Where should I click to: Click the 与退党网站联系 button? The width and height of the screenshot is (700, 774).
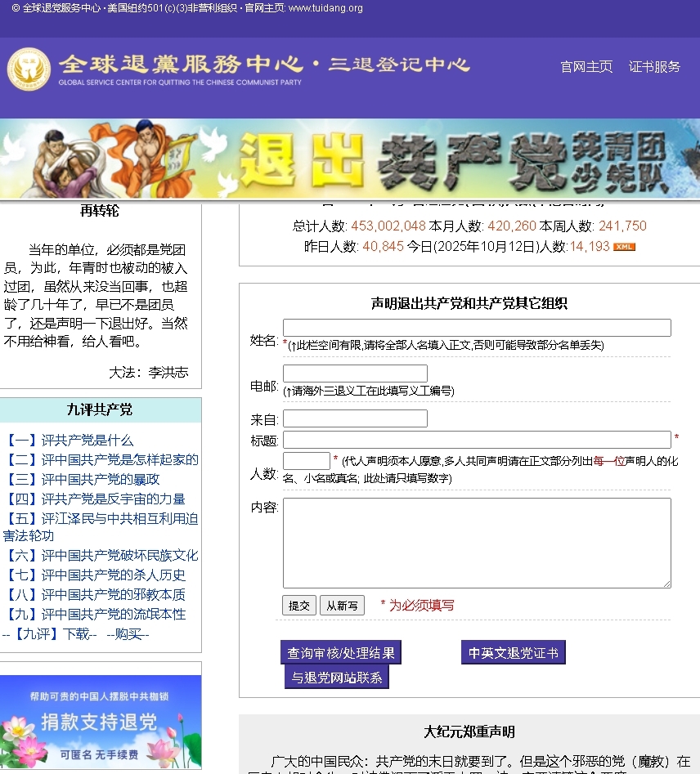(336, 677)
